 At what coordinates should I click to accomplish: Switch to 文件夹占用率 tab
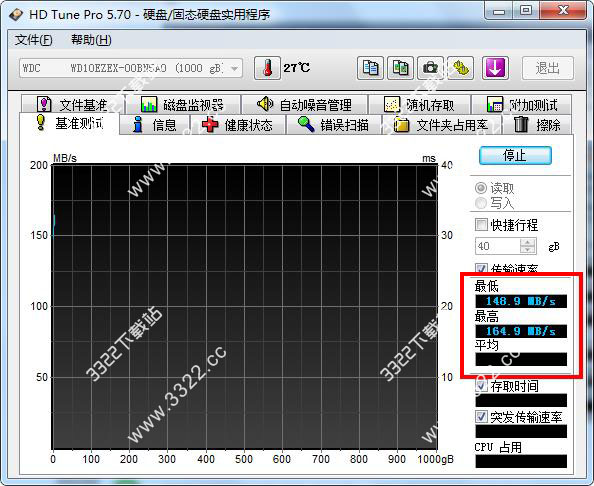pos(442,125)
